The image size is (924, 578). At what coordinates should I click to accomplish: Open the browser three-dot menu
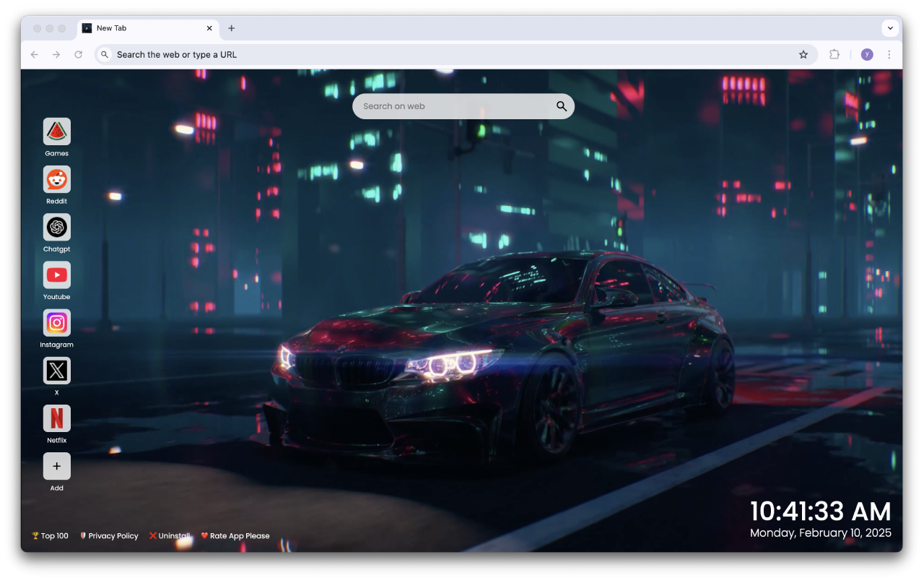tap(889, 54)
